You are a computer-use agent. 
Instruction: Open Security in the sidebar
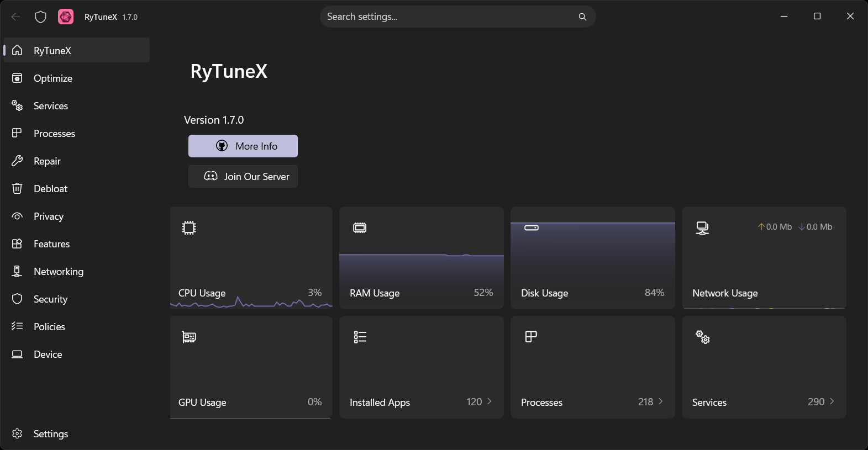click(x=76, y=299)
